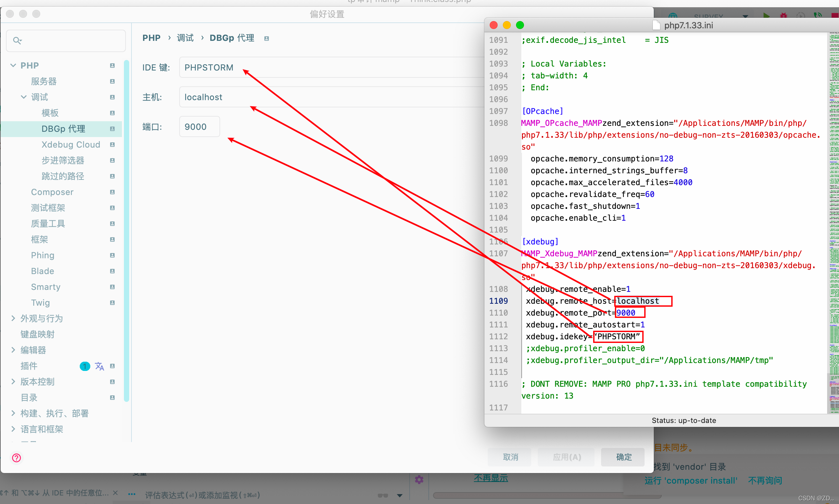Open the 步进筛选器 settings page
839x504 pixels.
63,160
